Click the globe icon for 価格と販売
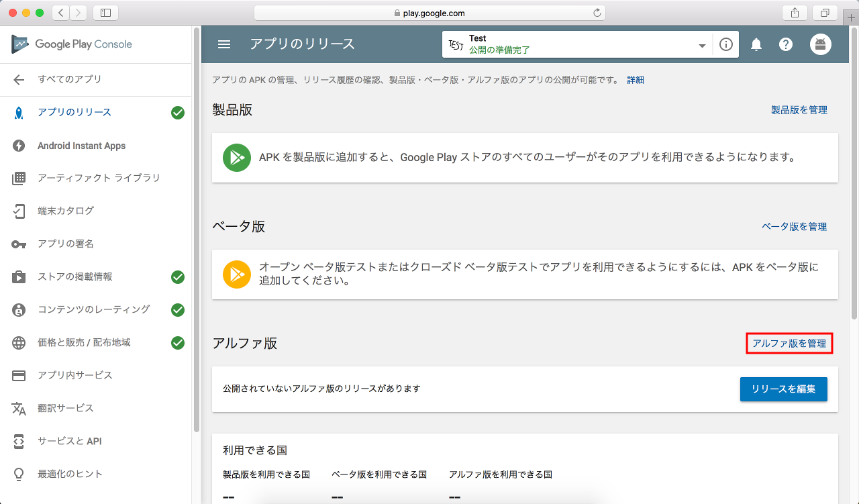 (19, 343)
